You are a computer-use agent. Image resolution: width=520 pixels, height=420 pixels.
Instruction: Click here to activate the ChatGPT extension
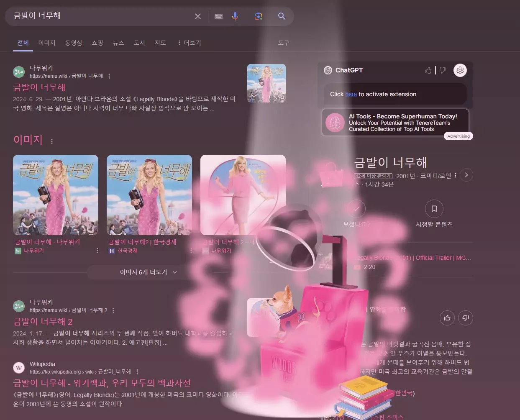[x=351, y=94]
